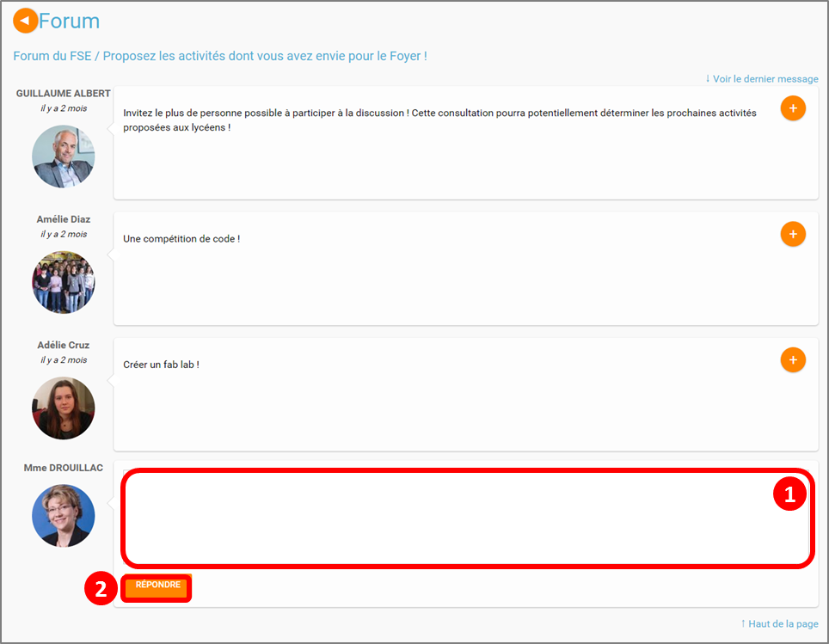Click Amélie Diaz's group photo avatar
The height and width of the screenshot is (644, 829).
[63, 282]
